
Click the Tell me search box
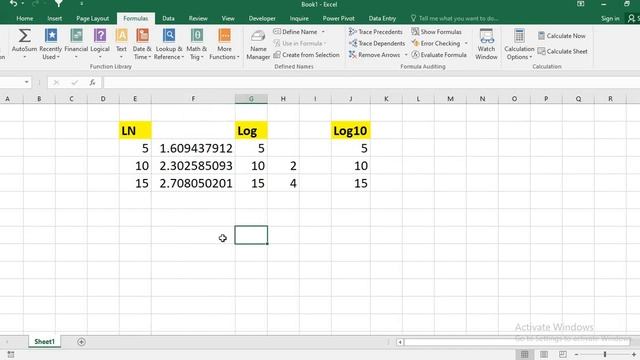pos(454,18)
